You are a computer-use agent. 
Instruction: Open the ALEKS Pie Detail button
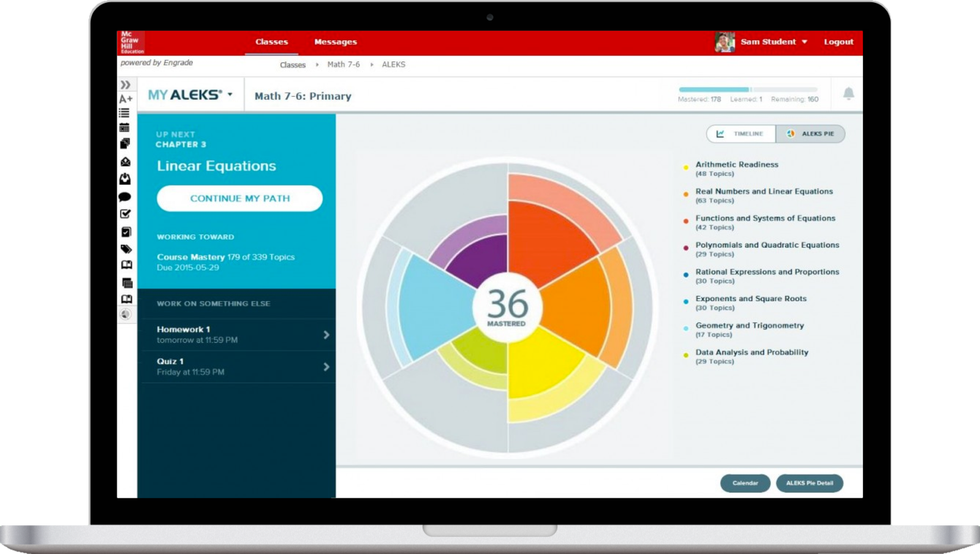tap(810, 483)
